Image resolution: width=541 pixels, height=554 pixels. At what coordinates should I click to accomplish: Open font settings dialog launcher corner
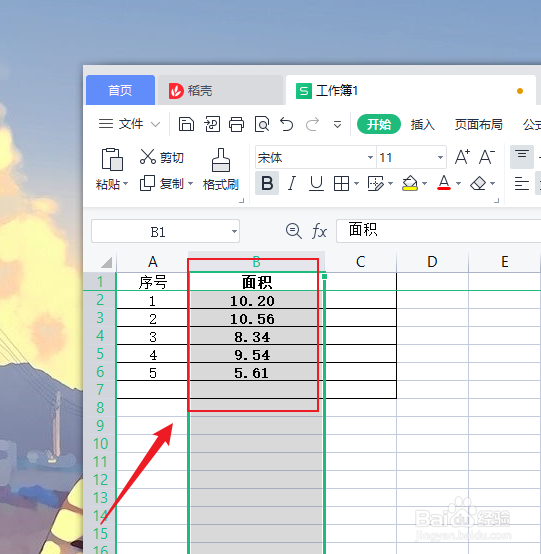pos(496,201)
